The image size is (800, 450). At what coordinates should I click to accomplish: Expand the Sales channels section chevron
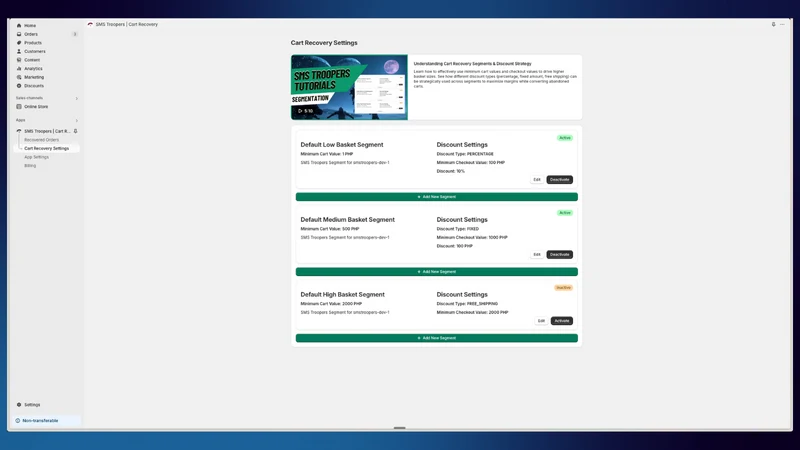tap(77, 98)
